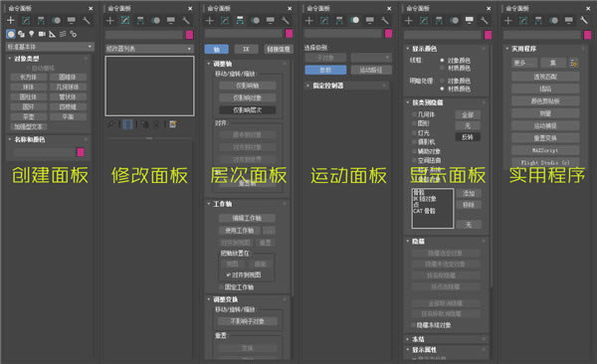Select the Shapes category icon in the Create panel
597x364 pixels.
tap(21, 34)
